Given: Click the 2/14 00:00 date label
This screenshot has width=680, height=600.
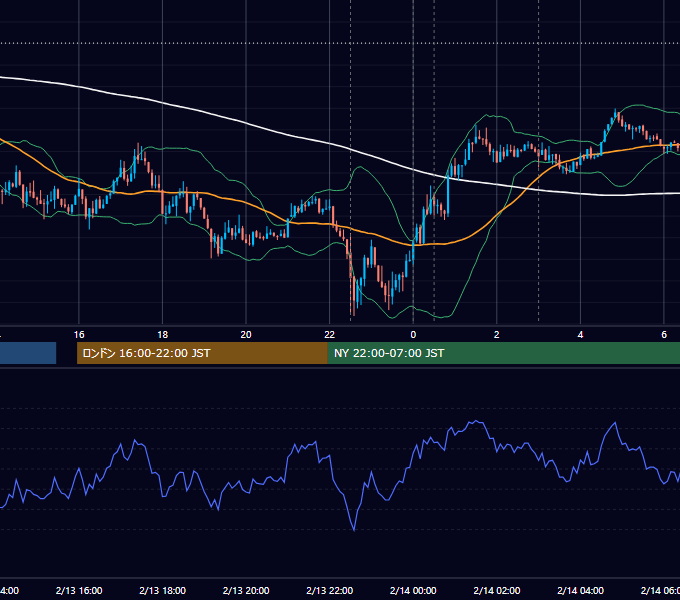Looking at the screenshot, I should (x=413, y=590).
